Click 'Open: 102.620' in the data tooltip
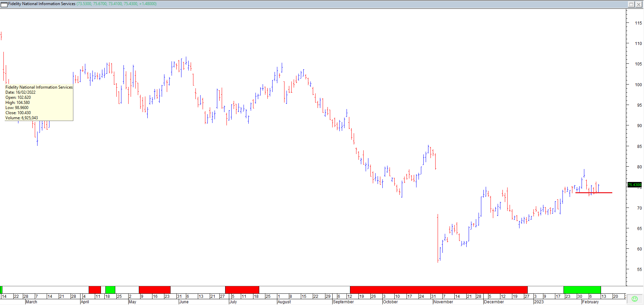The width and height of the screenshot is (644, 305). point(18,97)
